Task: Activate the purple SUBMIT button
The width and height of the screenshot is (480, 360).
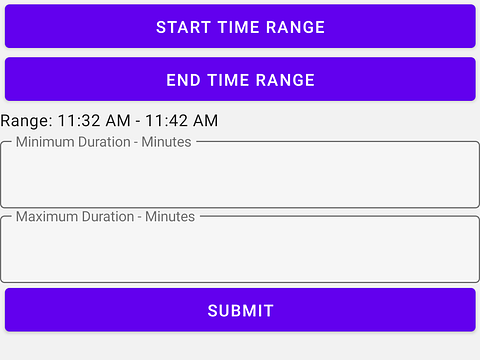Action: 240,310
